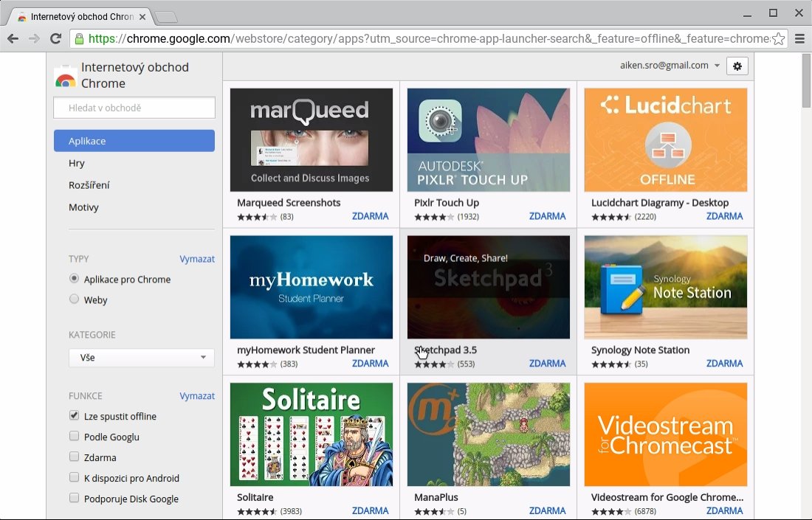Reload the Chrome Web Store page

[x=55, y=38]
